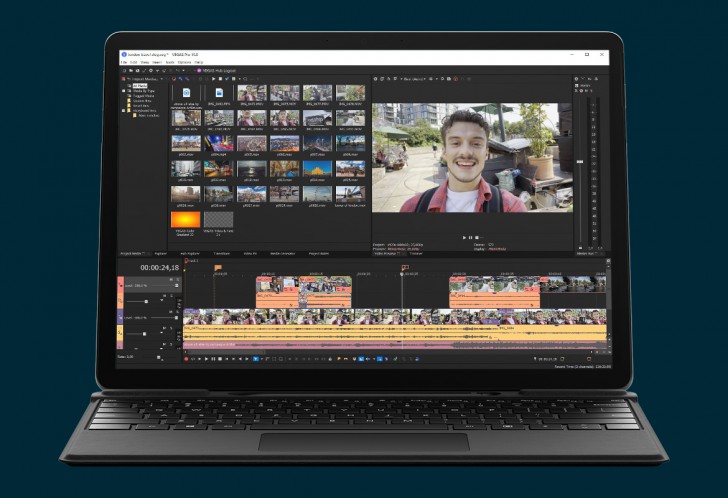This screenshot has height=498, width=728.
Task: Click Stop in the timeline transport bar
Action: [x=220, y=359]
